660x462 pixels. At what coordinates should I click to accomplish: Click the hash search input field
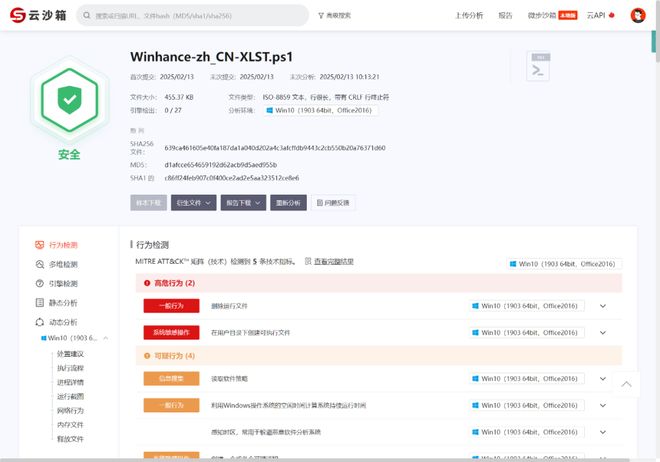pyautogui.click(x=195, y=16)
